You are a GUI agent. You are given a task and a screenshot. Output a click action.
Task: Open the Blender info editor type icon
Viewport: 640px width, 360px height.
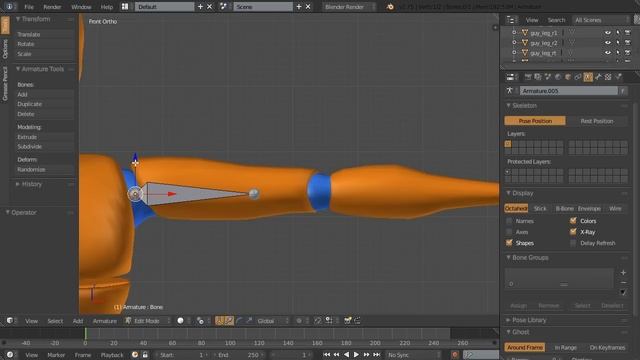(9, 7)
